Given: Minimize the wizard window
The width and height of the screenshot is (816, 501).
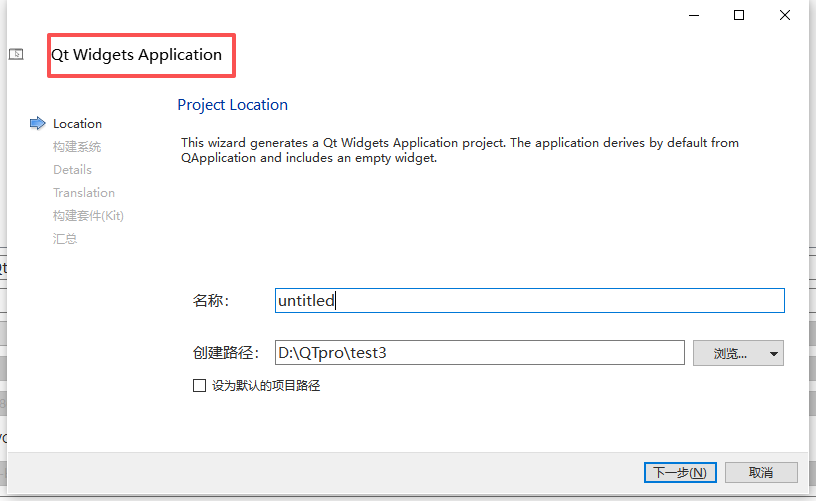Looking at the screenshot, I should 694,15.
